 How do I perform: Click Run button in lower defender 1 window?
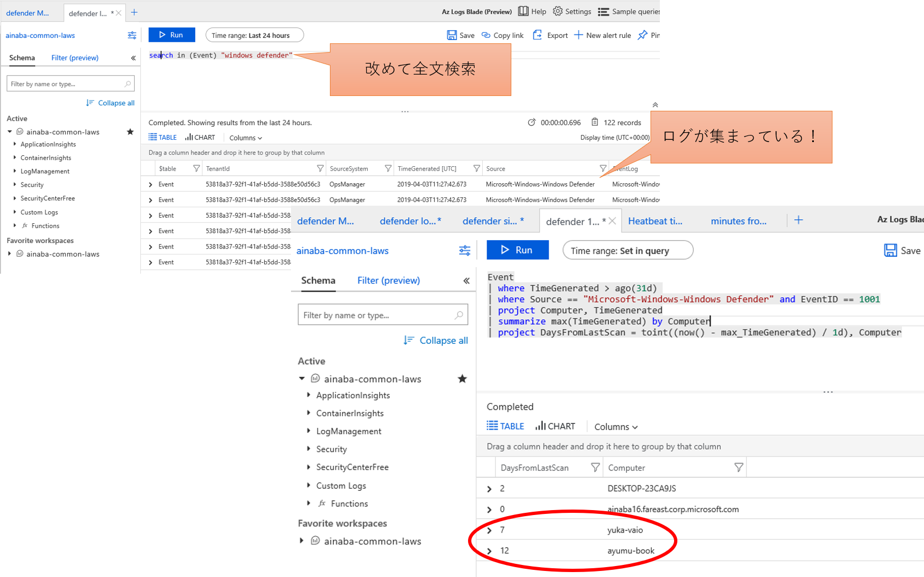(x=517, y=250)
